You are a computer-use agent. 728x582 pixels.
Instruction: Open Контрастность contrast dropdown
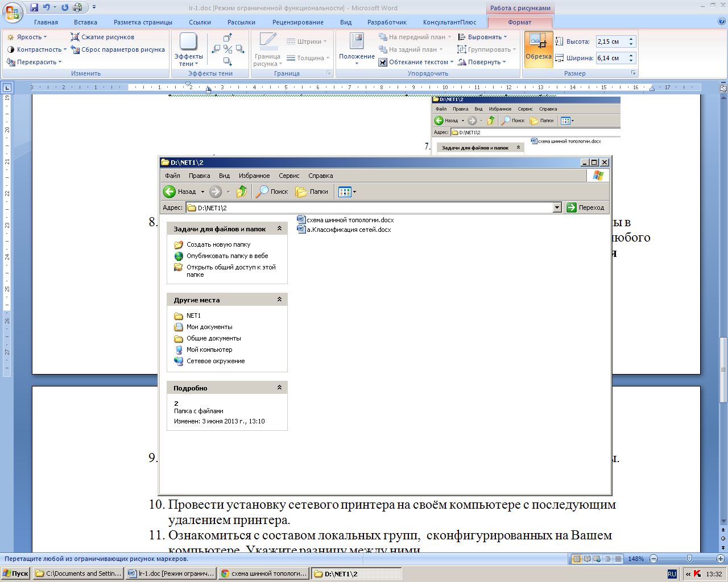pyautogui.click(x=36, y=49)
